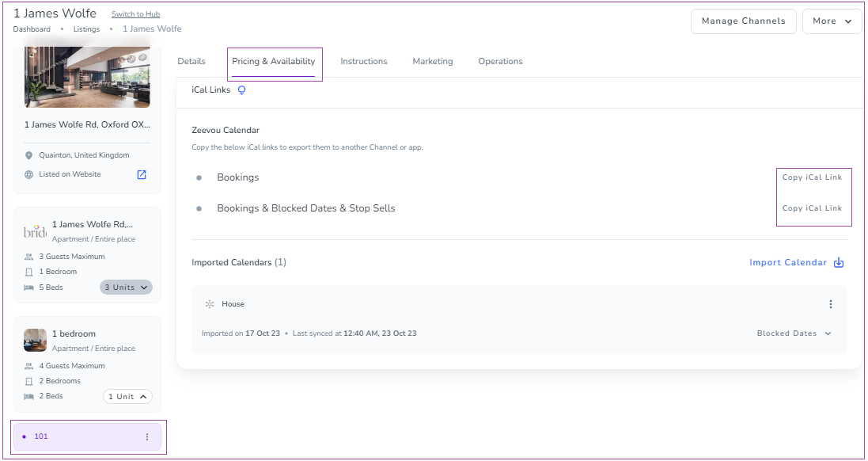
Task: Open the House calendar three-dot menu
Action: pyautogui.click(x=830, y=304)
